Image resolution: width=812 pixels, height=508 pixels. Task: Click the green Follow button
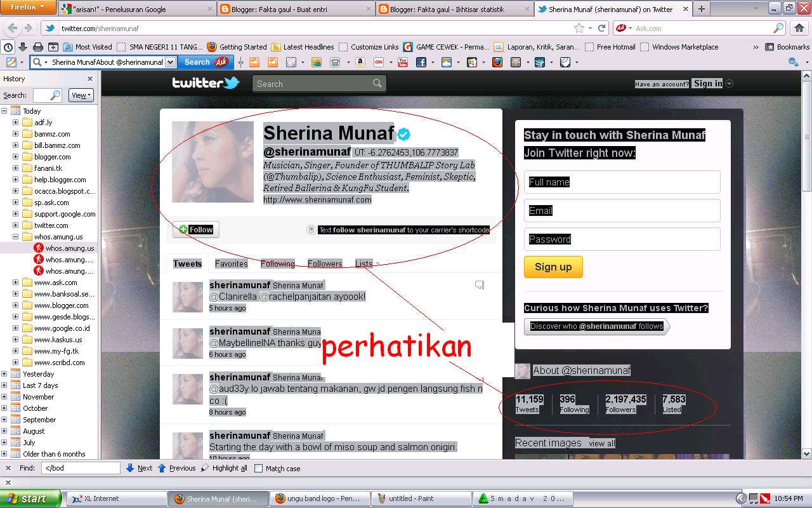[195, 229]
